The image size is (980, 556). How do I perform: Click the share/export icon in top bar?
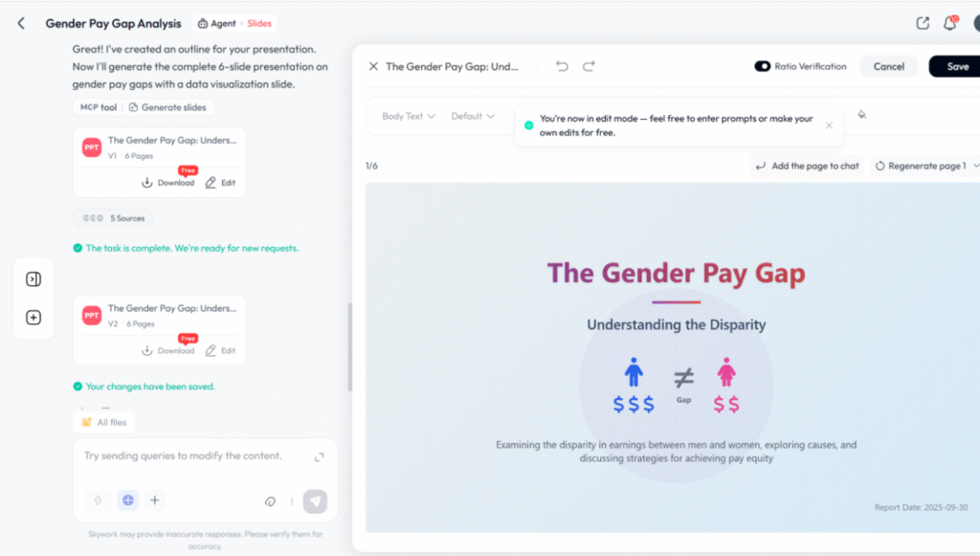coord(923,23)
